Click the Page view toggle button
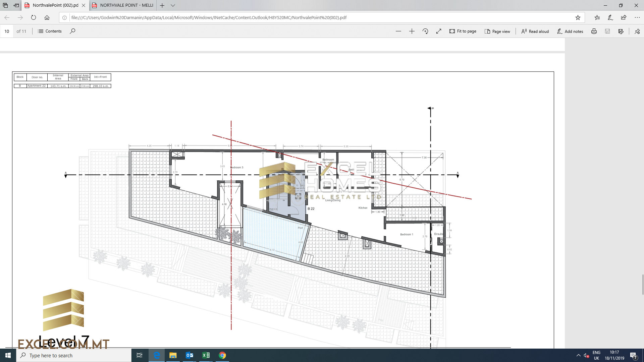644x362 pixels. [498, 31]
